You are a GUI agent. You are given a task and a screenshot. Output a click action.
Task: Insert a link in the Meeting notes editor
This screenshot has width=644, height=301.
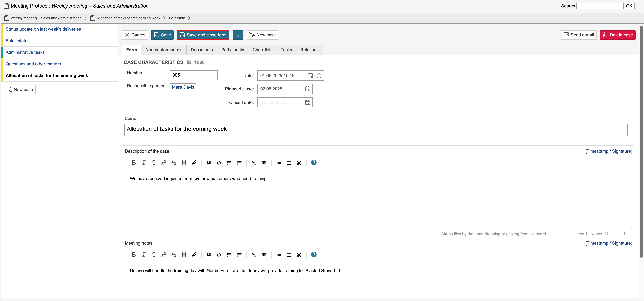tap(254, 255)
